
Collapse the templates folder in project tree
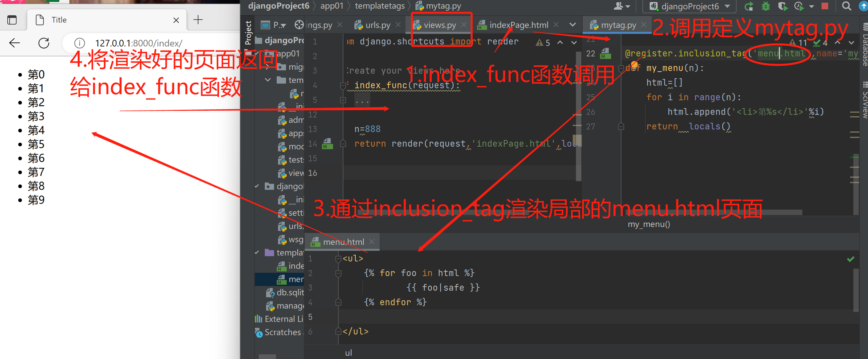pyautogui.click(x=257, y=252)
